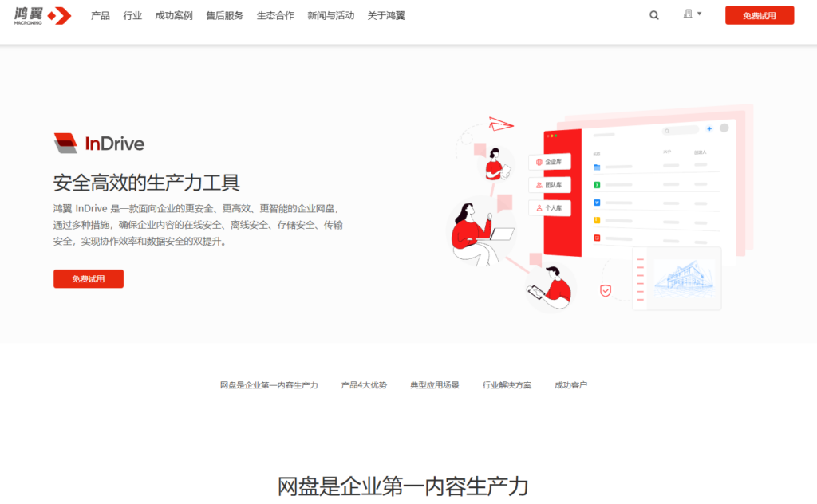Click the 团队库 label in illustration
Image resolution: width=817 pixels, height=504 pixels.
550,185
